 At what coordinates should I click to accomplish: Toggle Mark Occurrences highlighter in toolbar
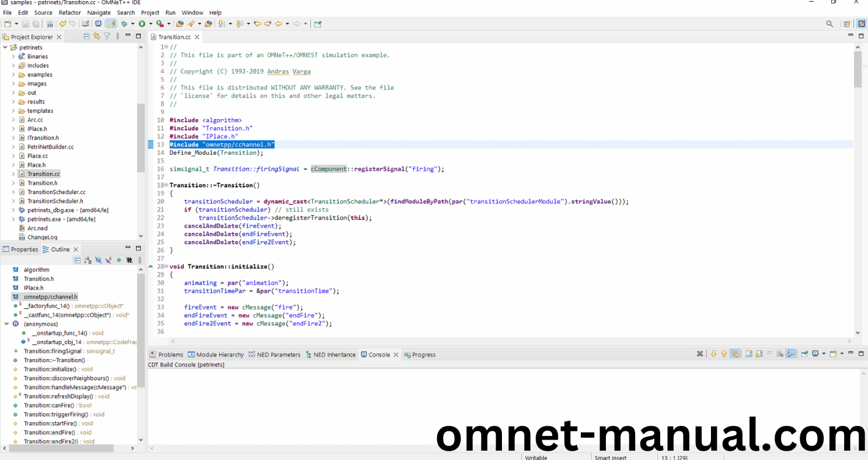click(x=111, y=24)
